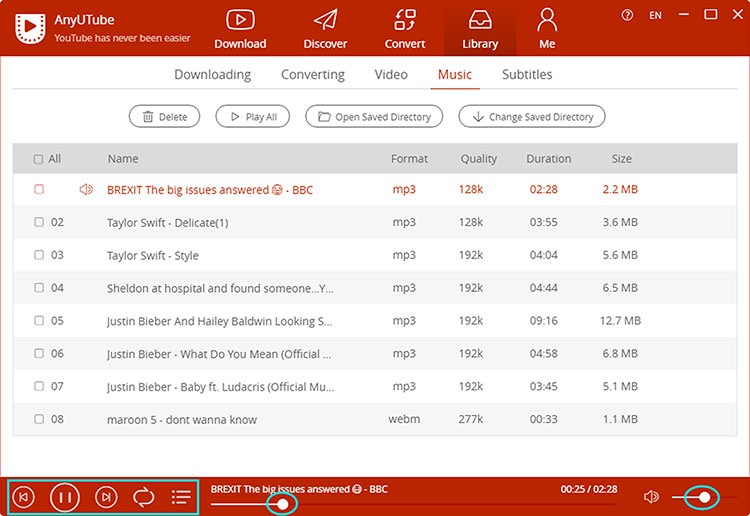Click the Name column header
The height and width of the screenshot is (516, 750).
(123, 159)
